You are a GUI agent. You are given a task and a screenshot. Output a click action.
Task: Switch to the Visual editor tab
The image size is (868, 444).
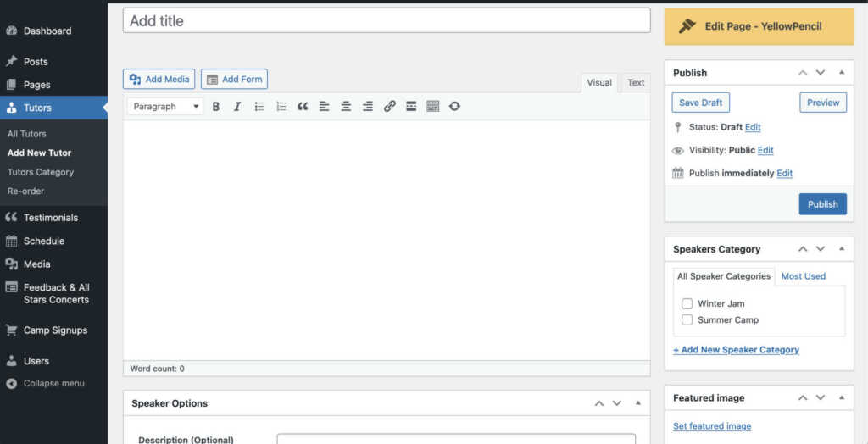click(x=599, y=83)
